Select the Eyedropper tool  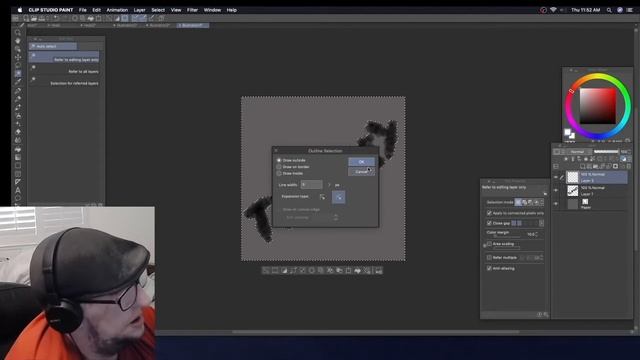click(x=18, y=82)
